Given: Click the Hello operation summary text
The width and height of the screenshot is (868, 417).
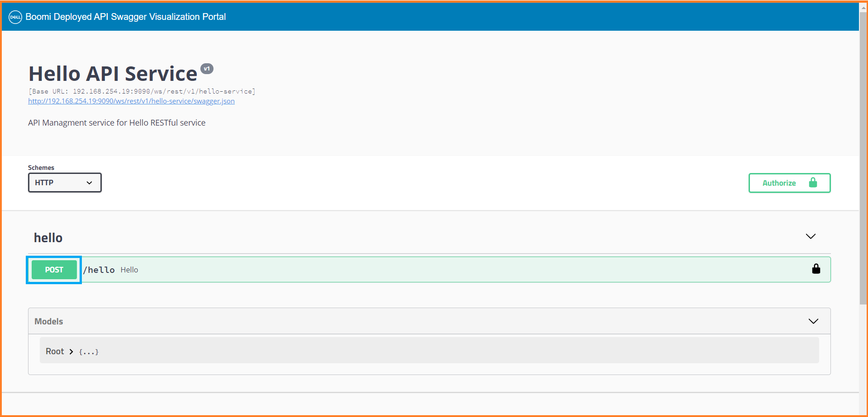Looking at the screenshot, I should pyautogui.click(x=129, y=270).
